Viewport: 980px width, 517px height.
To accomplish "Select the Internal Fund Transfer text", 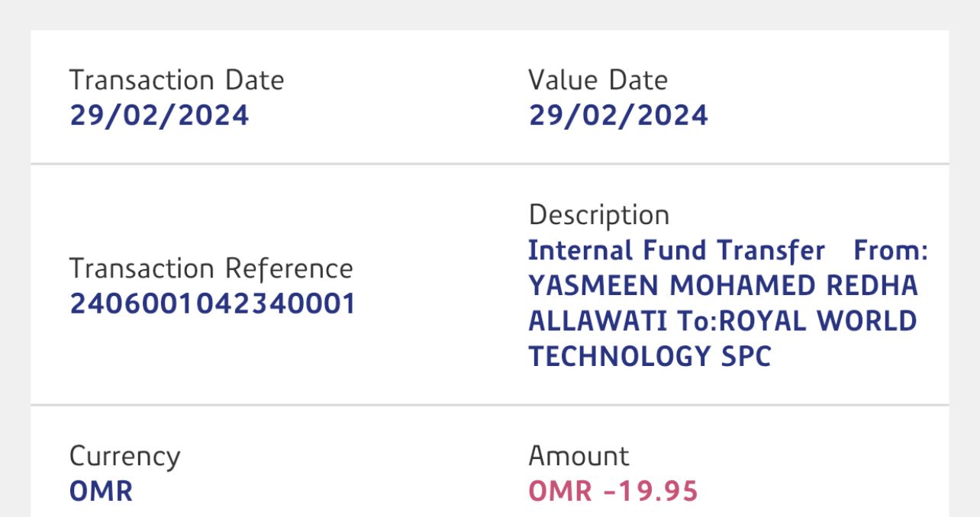I will (x=676, y=251).
